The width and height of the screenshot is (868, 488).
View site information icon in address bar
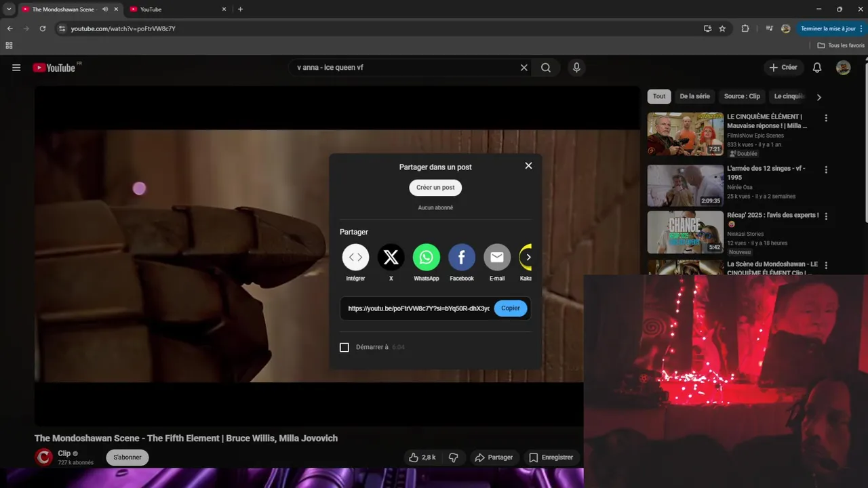click(x=62, y=28)
